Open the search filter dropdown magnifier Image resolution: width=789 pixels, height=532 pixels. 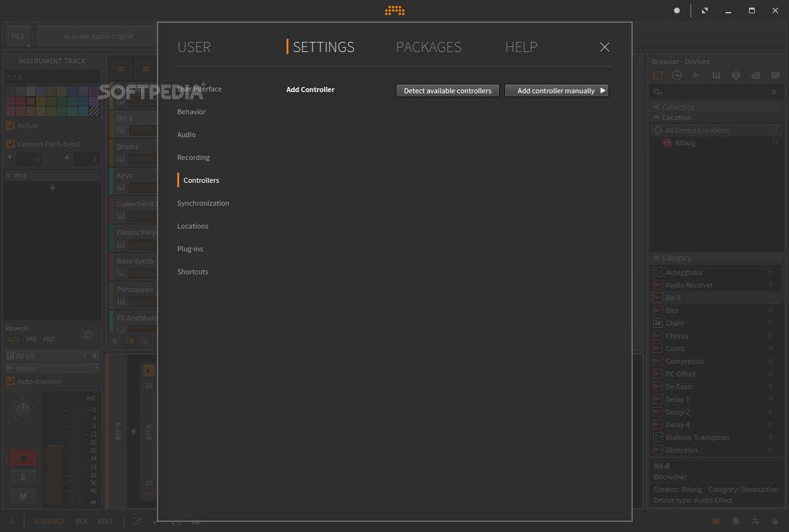[x=658, y=92]
